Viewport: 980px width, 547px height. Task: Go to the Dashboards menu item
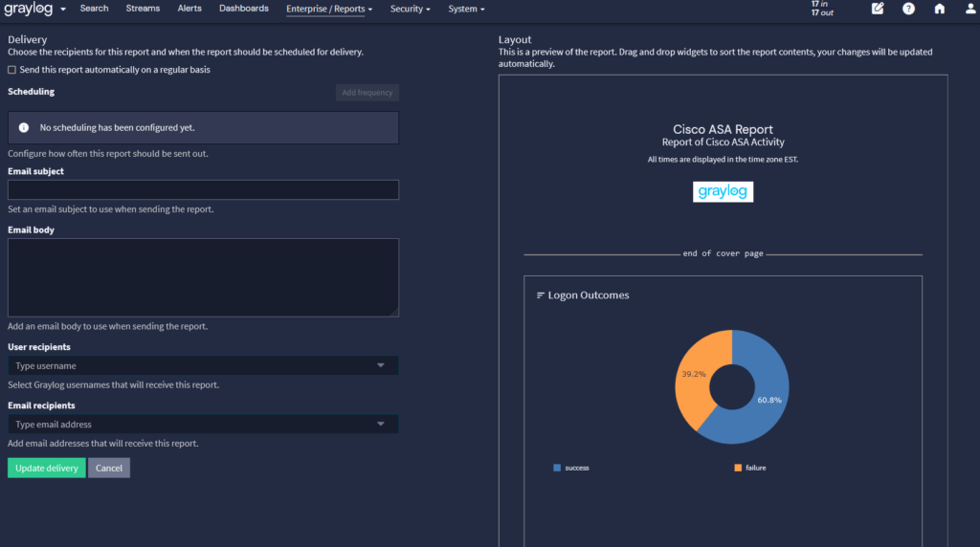point(243,9)
